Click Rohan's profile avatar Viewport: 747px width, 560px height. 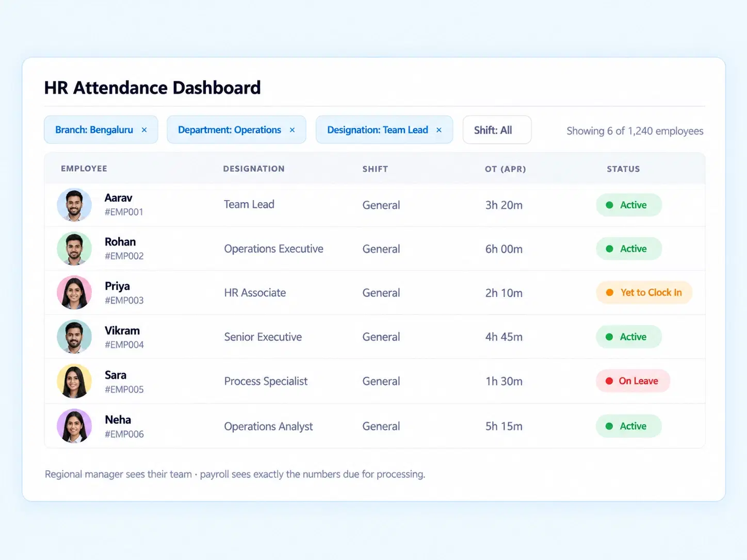(x=74, y=249)
